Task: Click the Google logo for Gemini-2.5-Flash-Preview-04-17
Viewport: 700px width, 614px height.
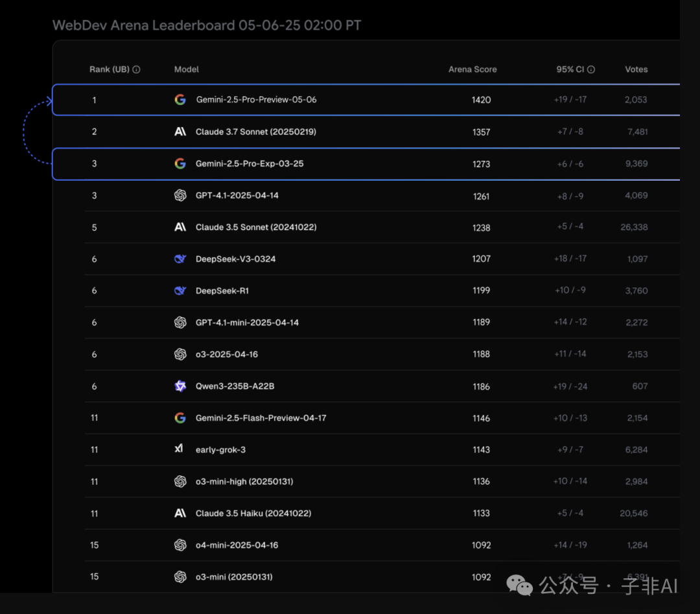Action: 180,418
